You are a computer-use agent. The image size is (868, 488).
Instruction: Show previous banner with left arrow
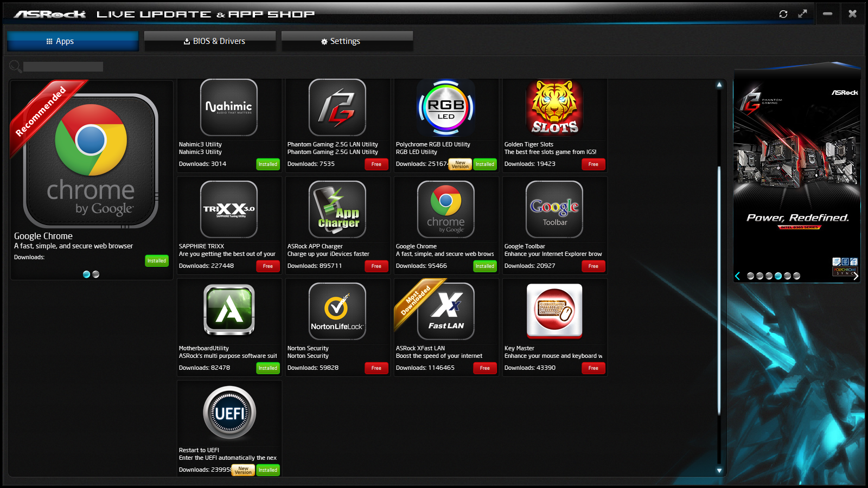tap(738, 276)
